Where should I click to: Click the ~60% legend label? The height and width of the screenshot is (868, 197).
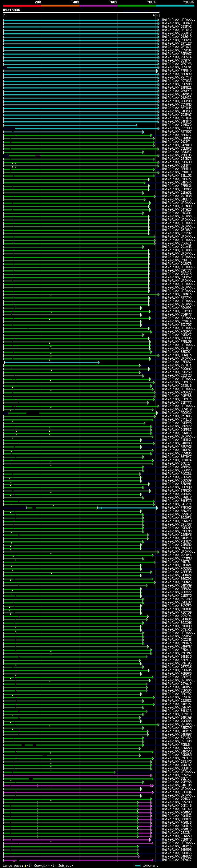(x=113, y=2)
